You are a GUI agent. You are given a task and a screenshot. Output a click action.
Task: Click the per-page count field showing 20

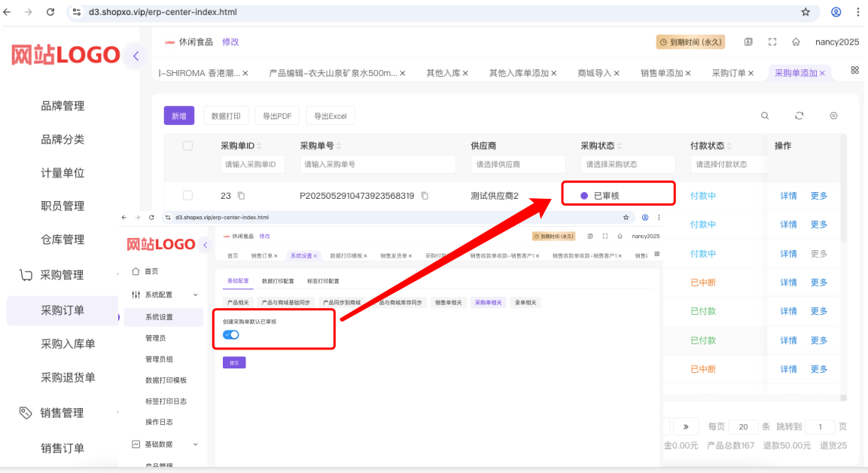[743, 426]
